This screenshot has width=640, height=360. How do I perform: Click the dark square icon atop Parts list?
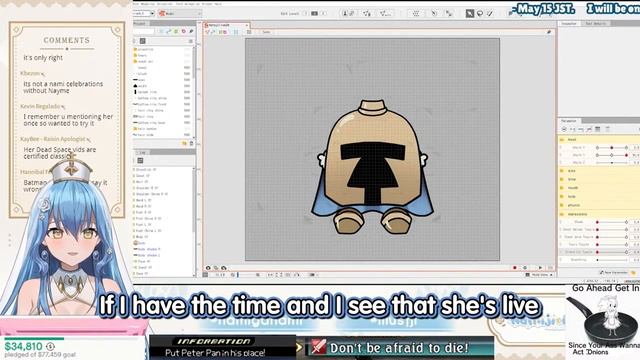(x=142, y=41)
